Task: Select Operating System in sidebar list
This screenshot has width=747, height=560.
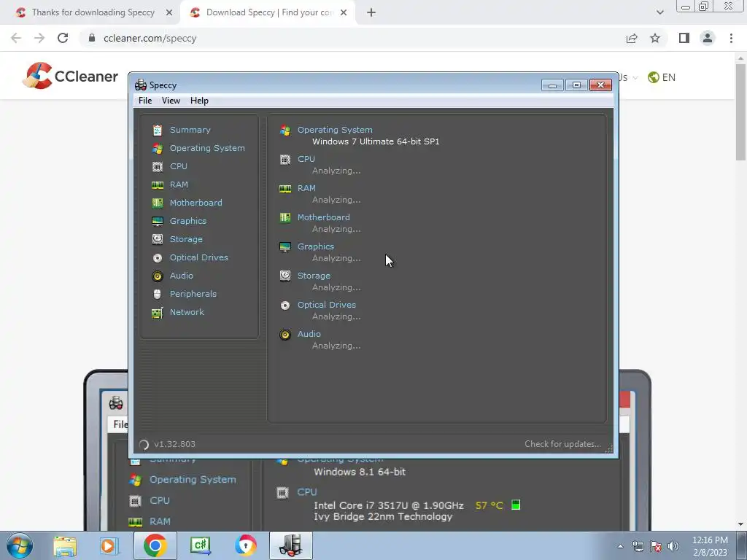Action: click(207, 148)
